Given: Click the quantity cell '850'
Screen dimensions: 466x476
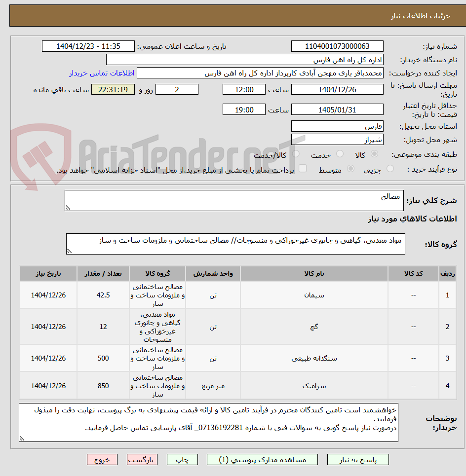Looking at the screenshot, I should tap(103, 386).
